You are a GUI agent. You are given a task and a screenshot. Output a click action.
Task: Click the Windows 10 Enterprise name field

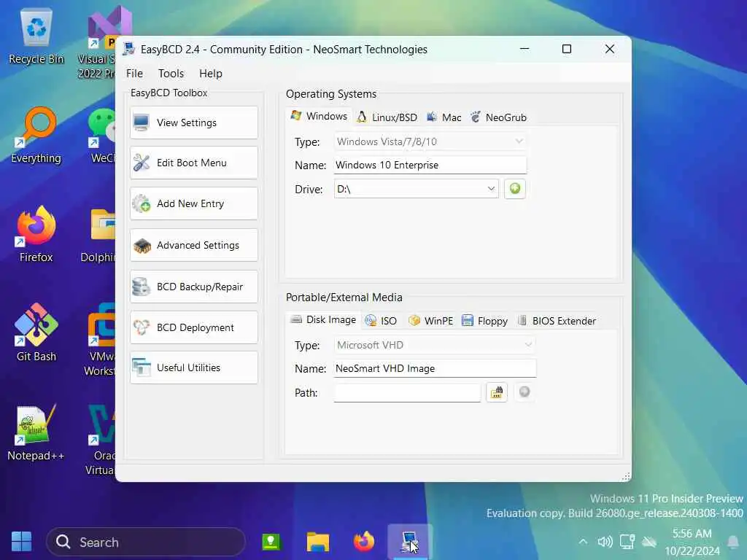[430, 166]
